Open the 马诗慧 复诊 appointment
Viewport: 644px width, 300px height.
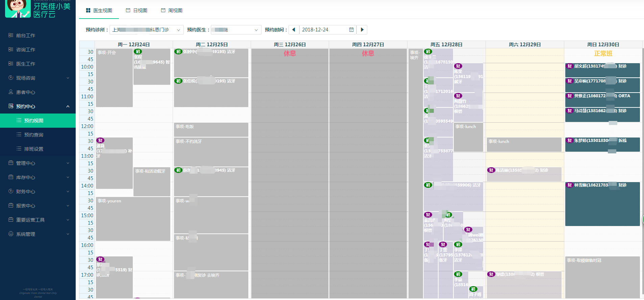602,115
